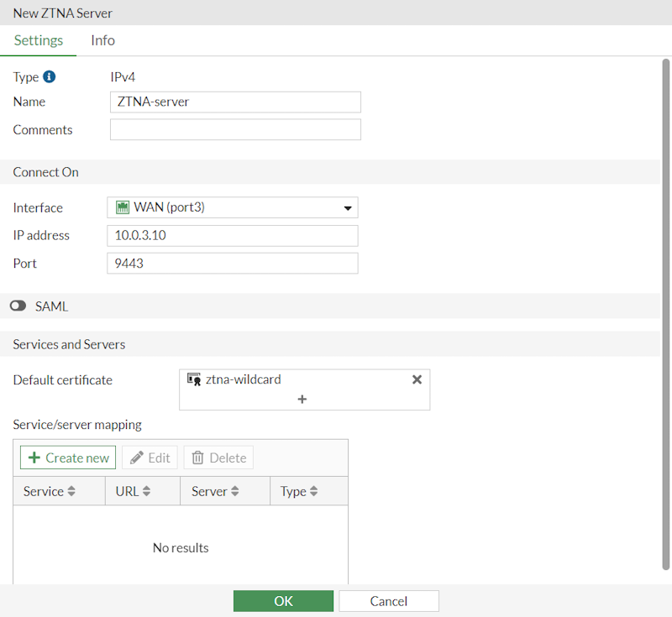This screenshot has width=672, height=617.
Task: Cancel the new ZTNA server dialog
Action: tap(389, 601)
